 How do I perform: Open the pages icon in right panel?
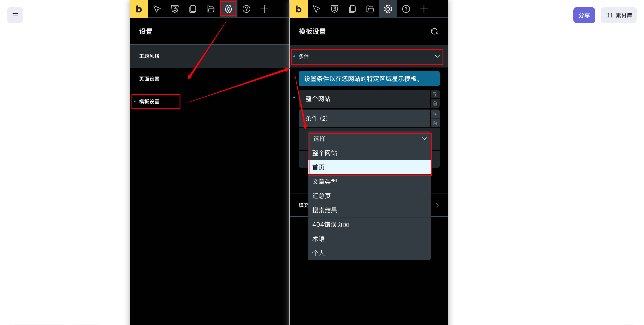(x=352, y=9)
